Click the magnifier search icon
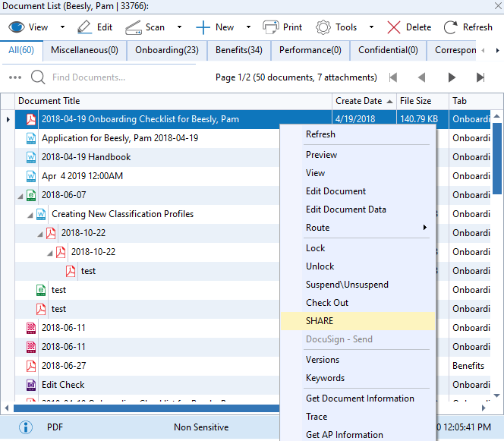The height and width of the screenshot is (441, 504). click(x=38, y=77)
